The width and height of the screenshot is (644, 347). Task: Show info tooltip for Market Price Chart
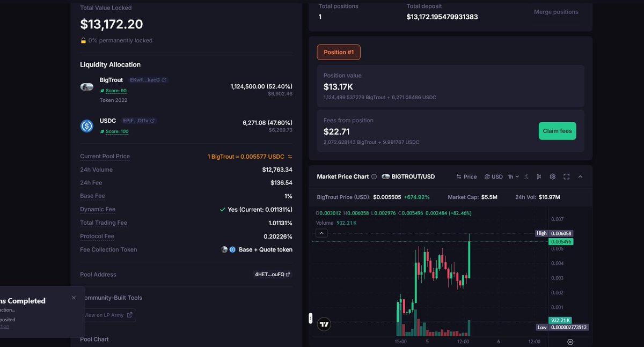tap(374, 176)
